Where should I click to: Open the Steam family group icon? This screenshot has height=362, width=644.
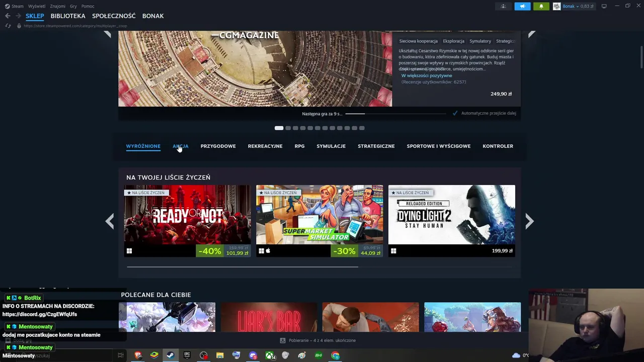pos(503,6)
